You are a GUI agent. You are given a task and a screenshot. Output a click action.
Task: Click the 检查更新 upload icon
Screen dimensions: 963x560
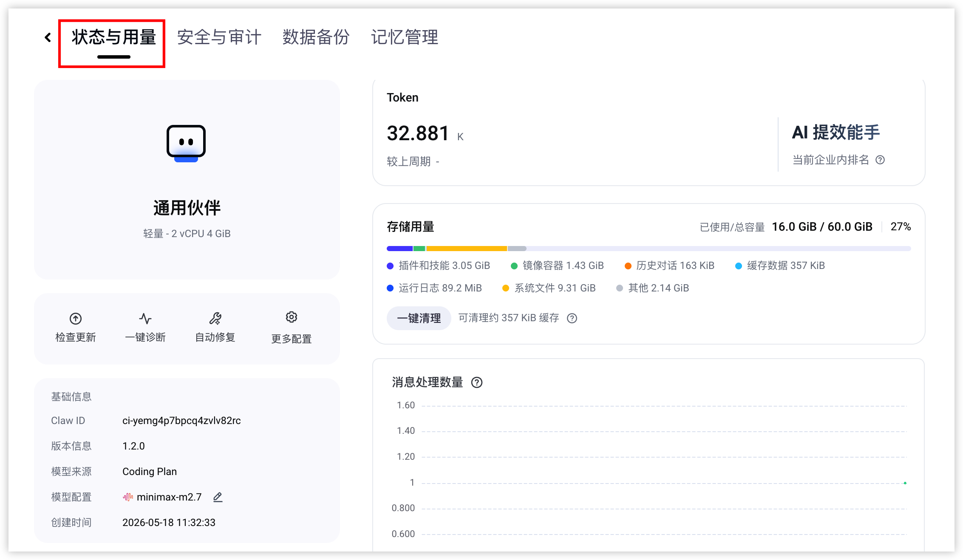pos(76,318)
